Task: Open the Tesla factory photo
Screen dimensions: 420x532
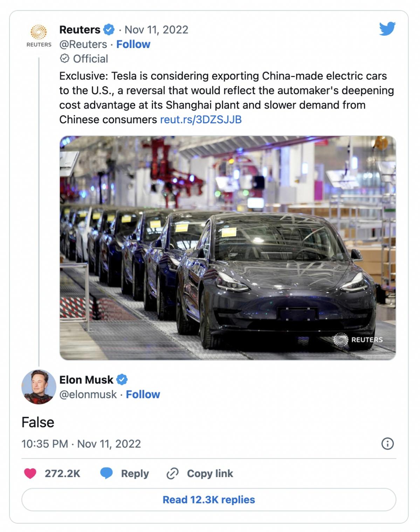Action: tap(228, 248)
